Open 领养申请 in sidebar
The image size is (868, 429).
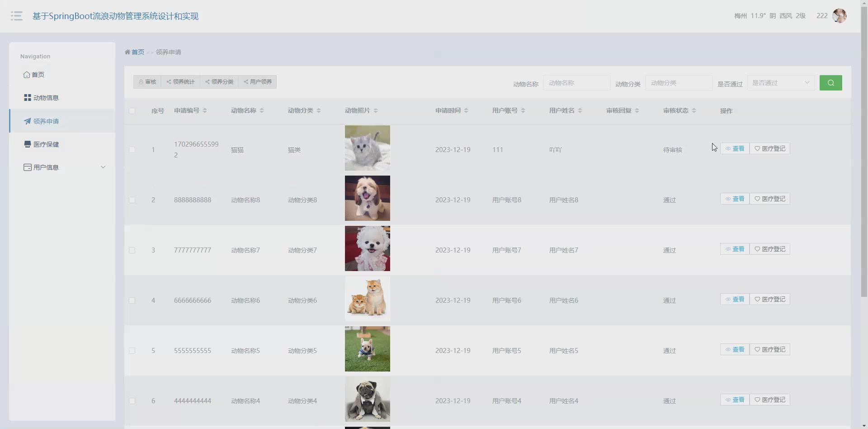(62, 121)
